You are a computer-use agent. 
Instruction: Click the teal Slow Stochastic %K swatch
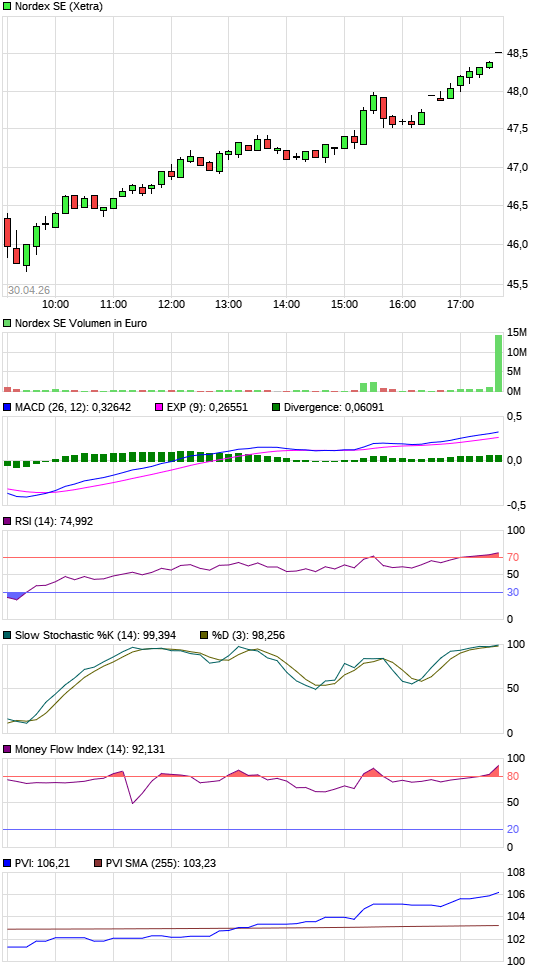(x=7, y=635)
